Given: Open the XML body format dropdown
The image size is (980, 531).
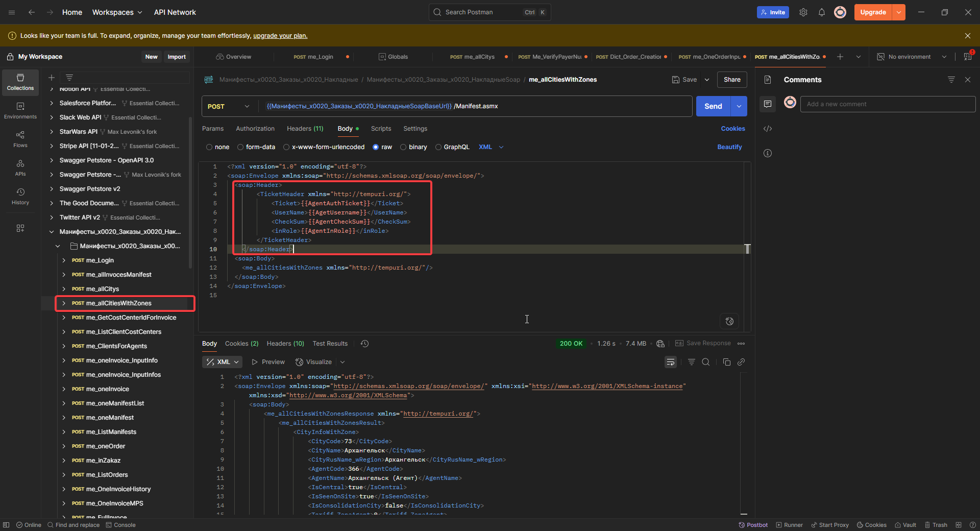Looking at the screenshot, I should point(491,147).
